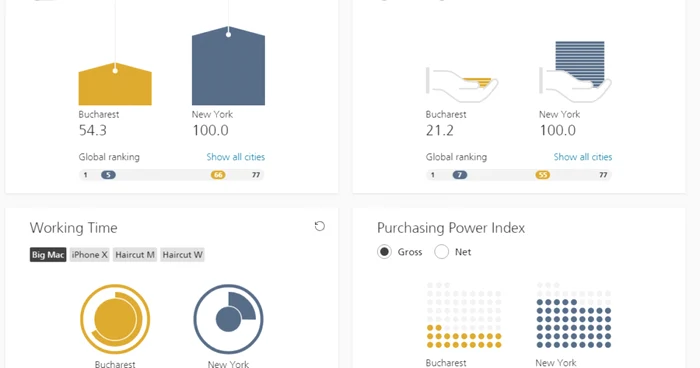Select the Gross radio button

pos(384,252)
